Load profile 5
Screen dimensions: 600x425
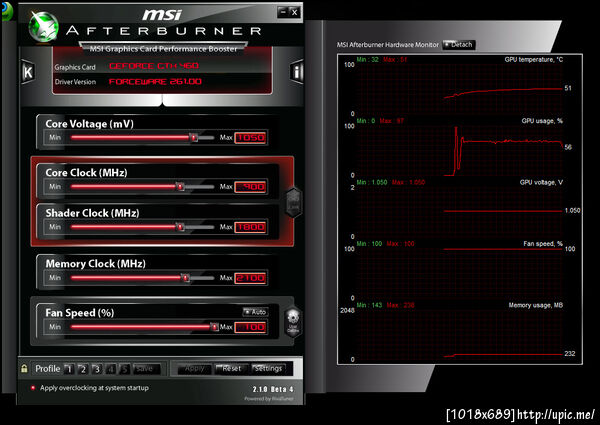pyautogui.click(x=124, y=369)
